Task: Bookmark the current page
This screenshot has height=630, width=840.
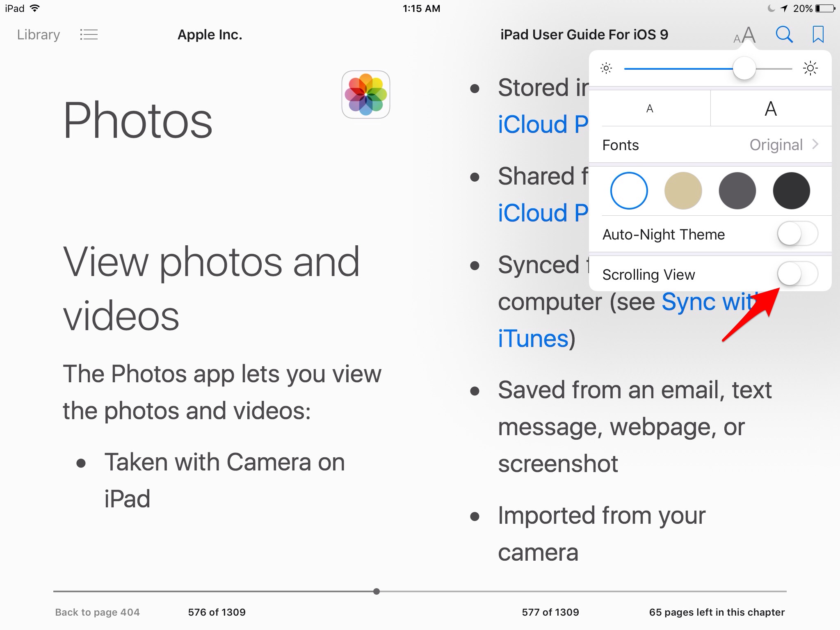Action: [x=817, y=34]
